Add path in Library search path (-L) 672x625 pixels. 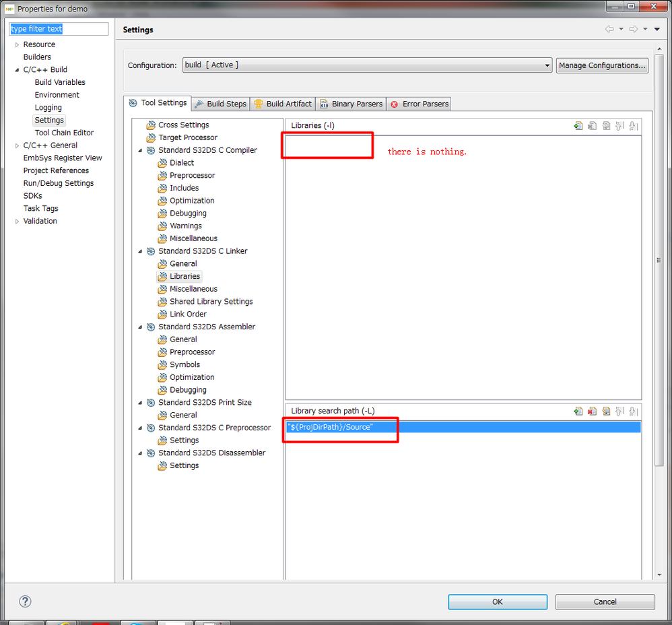[x=578, y=411]
